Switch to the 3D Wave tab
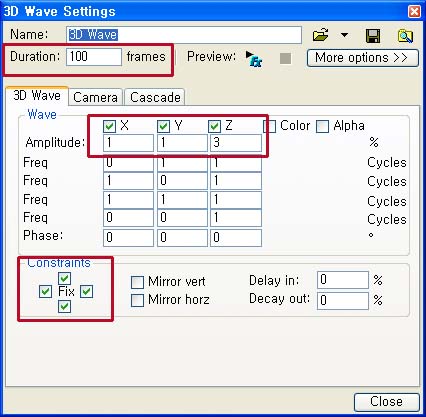Screen dimensions: 426x417 [x=37, y=96]
